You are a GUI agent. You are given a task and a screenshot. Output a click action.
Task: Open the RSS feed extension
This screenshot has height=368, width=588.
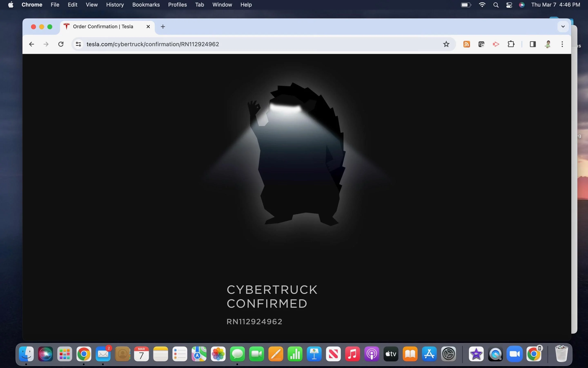[467, 44]
